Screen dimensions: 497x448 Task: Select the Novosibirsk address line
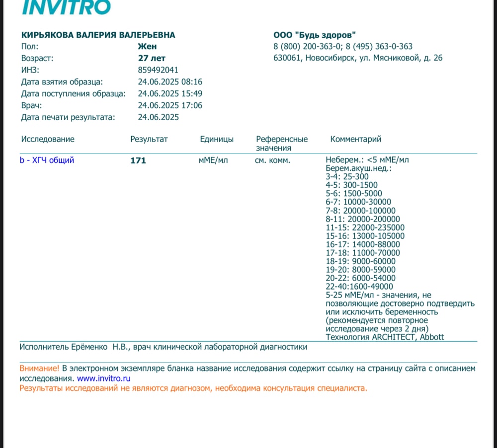point(358,58)
